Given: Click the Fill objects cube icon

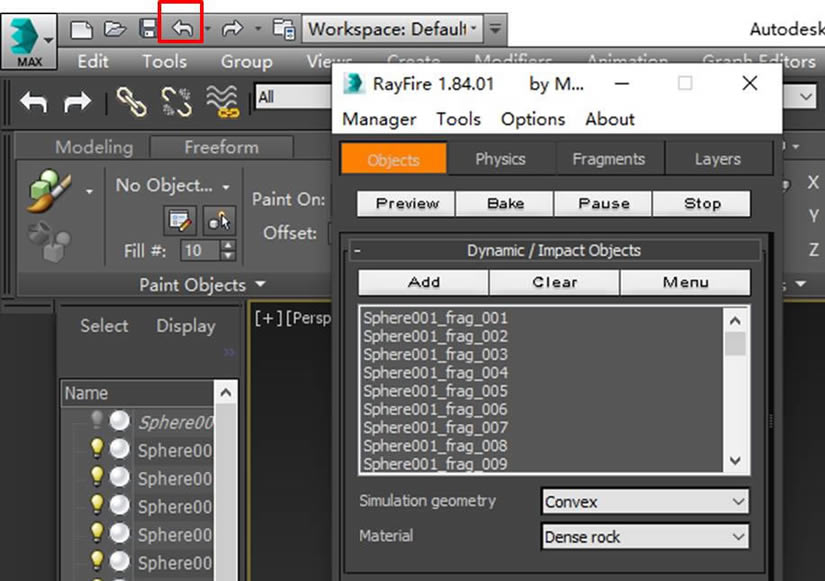Looking at the screenshot, I should (x=49, y=242).
